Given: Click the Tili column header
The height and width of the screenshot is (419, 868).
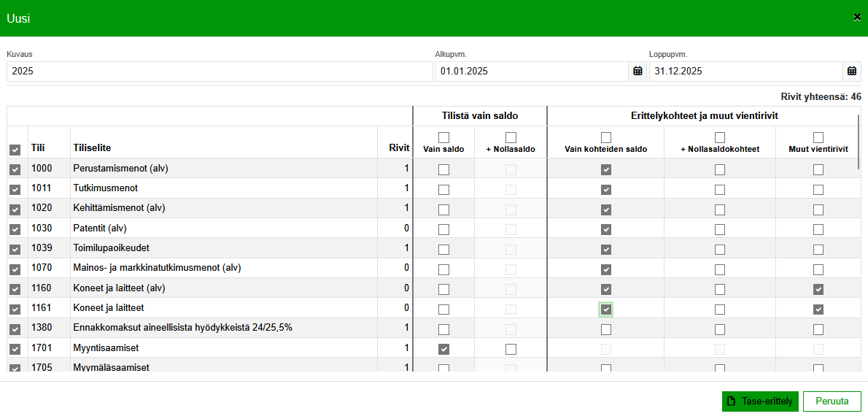Looking at the screenshot, I should (x=38, y=148).
